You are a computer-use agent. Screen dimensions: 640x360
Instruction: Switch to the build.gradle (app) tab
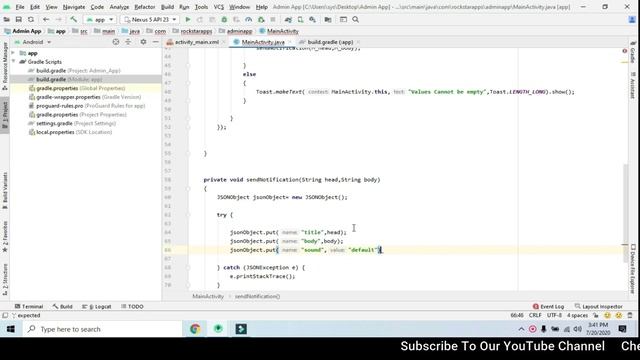330,42
